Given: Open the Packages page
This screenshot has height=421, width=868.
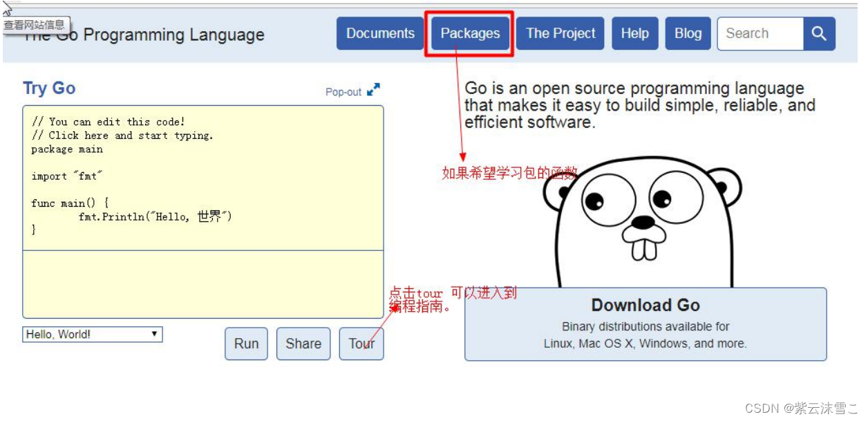Looking at the screenshot, I should pyautogui.click(x=470, y=34).
